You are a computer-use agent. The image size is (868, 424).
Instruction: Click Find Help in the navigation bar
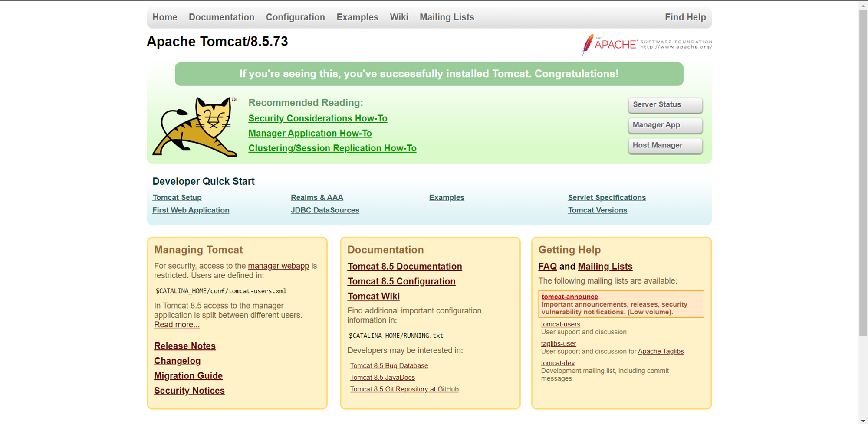(685, 17)
